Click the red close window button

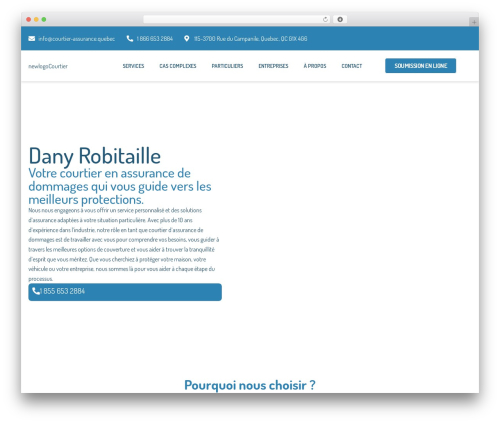[x=29, y=19]
